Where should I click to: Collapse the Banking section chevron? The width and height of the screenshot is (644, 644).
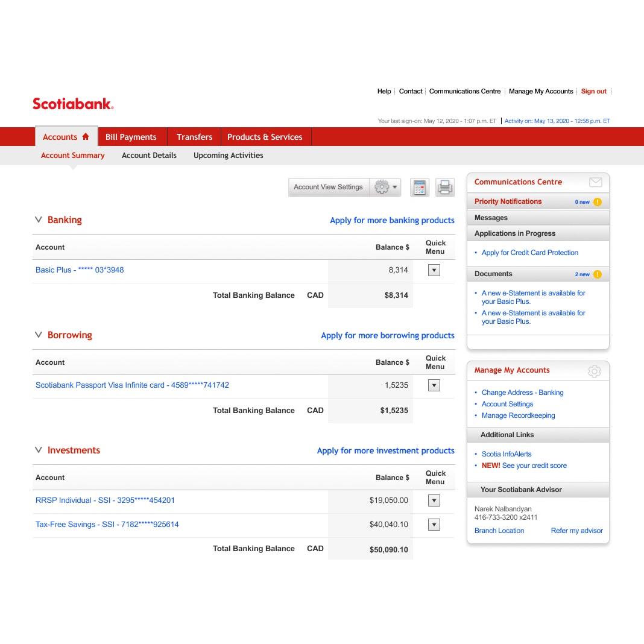38,219
